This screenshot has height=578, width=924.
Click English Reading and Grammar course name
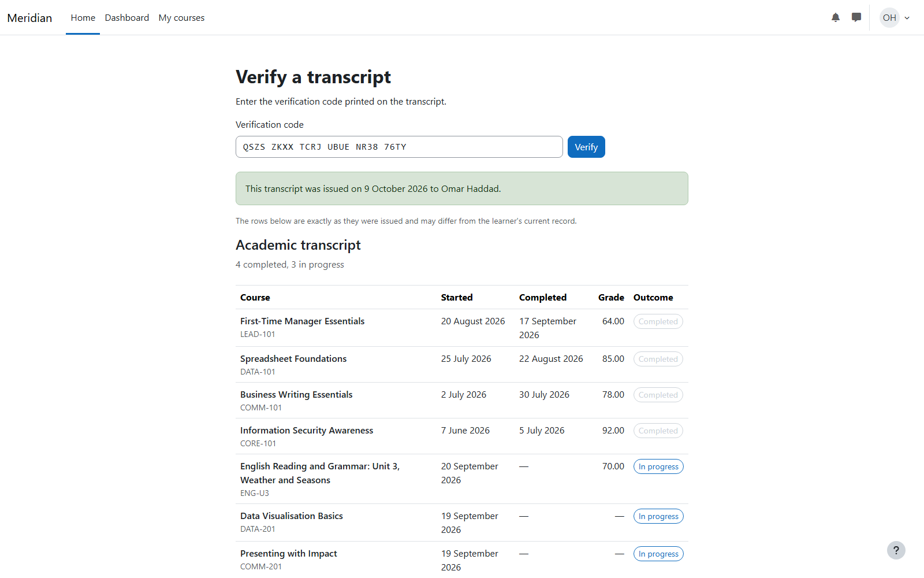[x=320, y=473]
